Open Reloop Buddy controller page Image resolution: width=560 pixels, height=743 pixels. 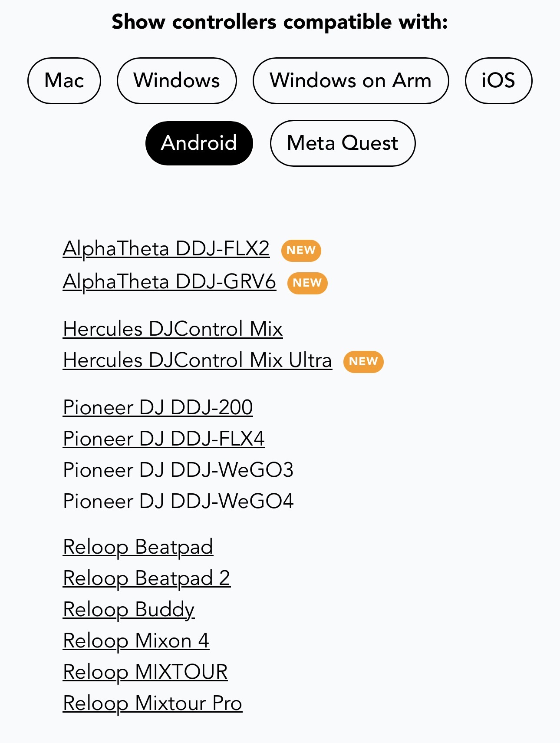click(x=128, y=610)
